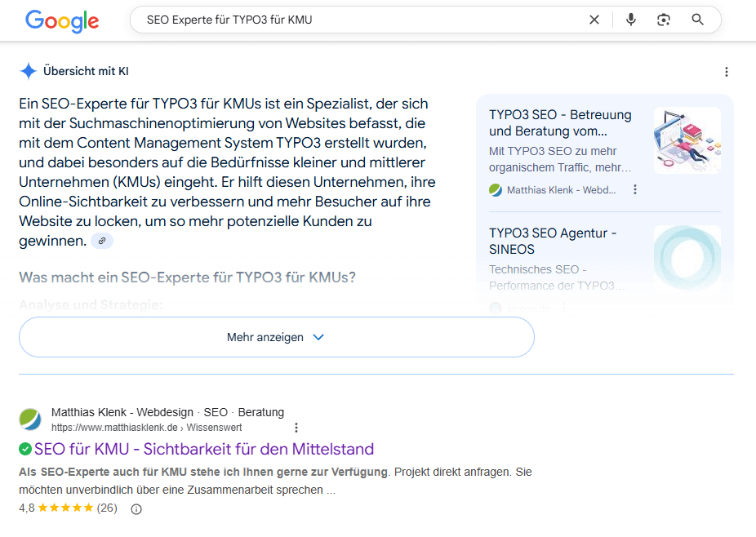
Task: Click the magnifying glass search button
Action: [x=697, y=20]
